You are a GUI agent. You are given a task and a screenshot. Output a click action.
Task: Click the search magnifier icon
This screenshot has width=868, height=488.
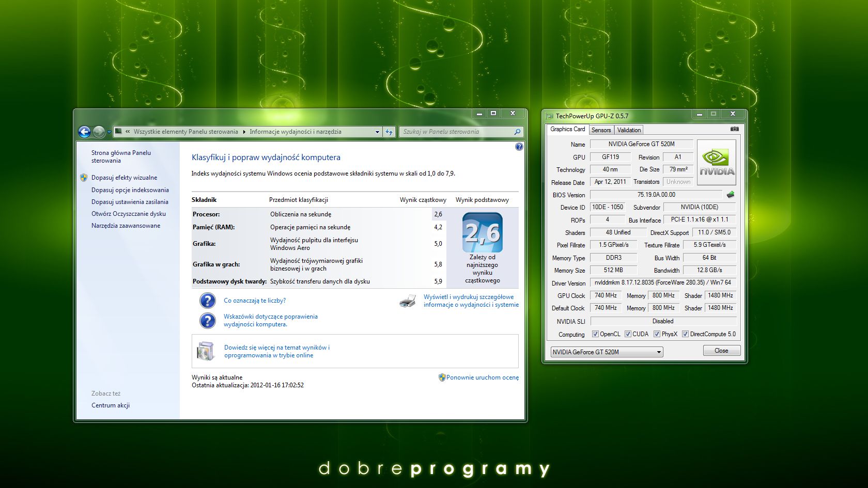(x=517, y=132)
